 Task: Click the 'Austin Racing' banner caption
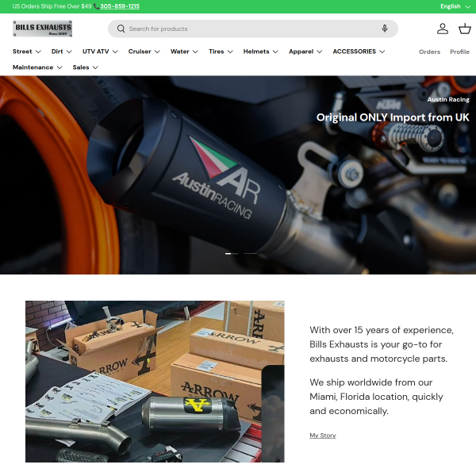(448, 100)
